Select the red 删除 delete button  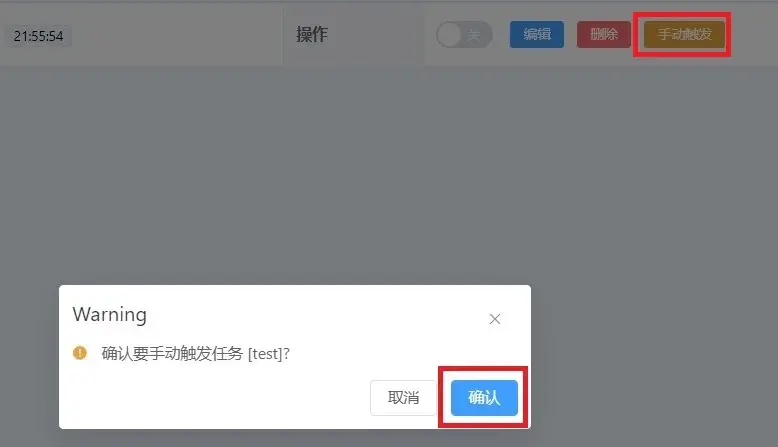pos(604,34)
